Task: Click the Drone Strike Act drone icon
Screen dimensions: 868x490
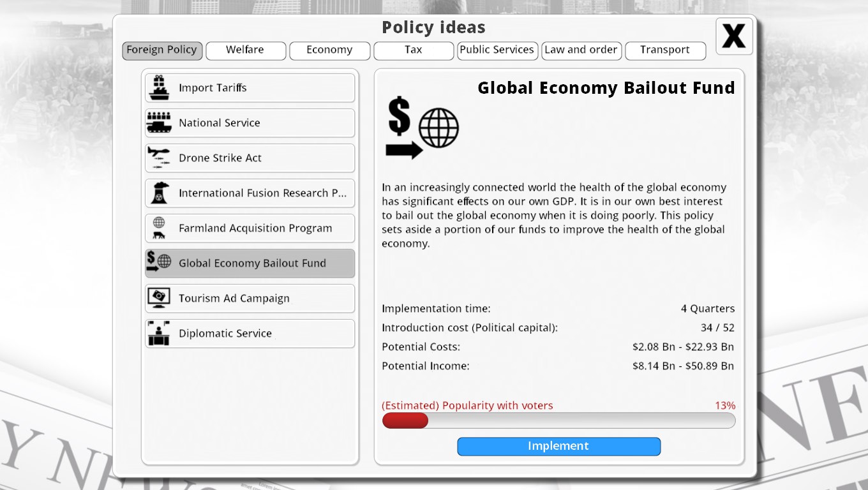Action: tap(159, 158)
